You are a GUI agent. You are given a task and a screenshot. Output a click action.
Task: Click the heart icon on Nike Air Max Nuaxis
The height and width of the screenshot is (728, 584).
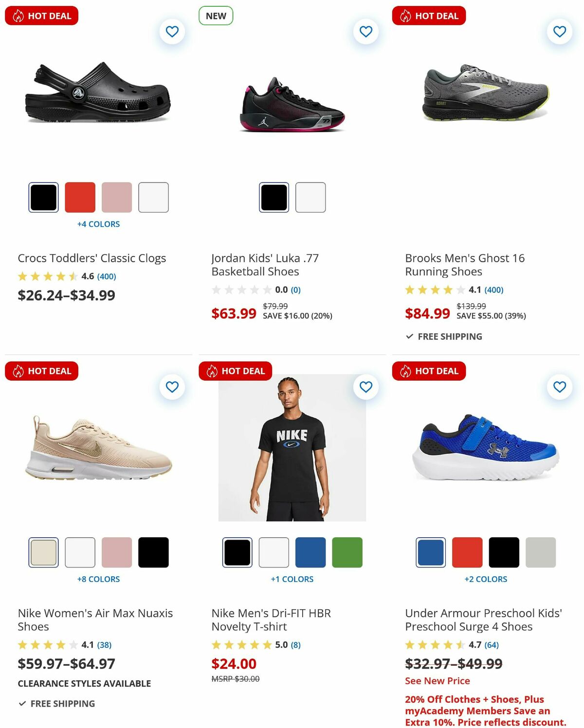171,387
